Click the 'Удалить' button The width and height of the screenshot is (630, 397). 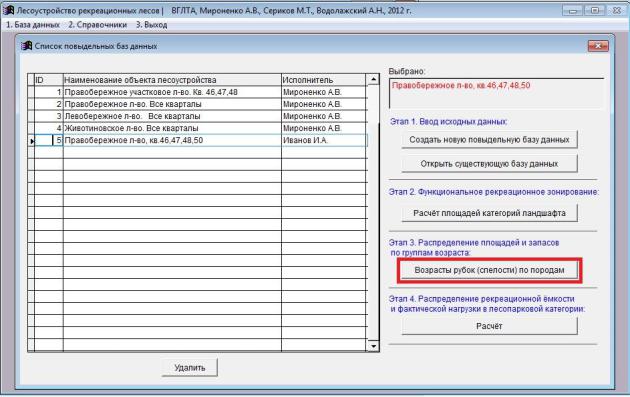[190, 368]
